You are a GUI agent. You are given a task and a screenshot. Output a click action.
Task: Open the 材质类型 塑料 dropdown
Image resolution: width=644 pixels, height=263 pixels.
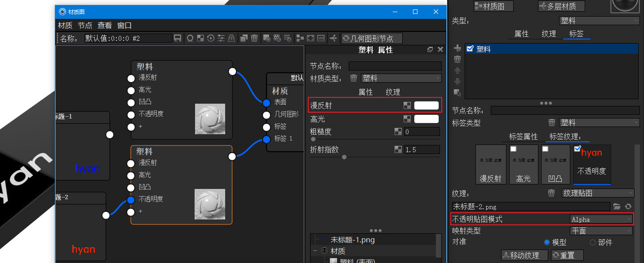[x=400, y=78]
